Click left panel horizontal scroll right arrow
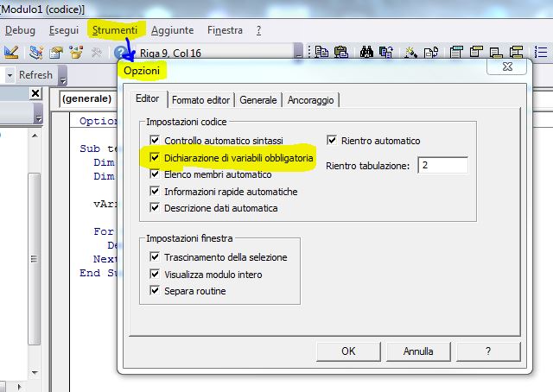553x392 pixels. click(x=19, y=387)
